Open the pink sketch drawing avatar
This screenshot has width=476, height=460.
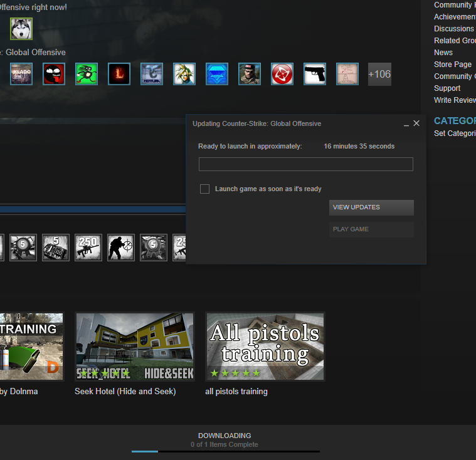point(347,74)
